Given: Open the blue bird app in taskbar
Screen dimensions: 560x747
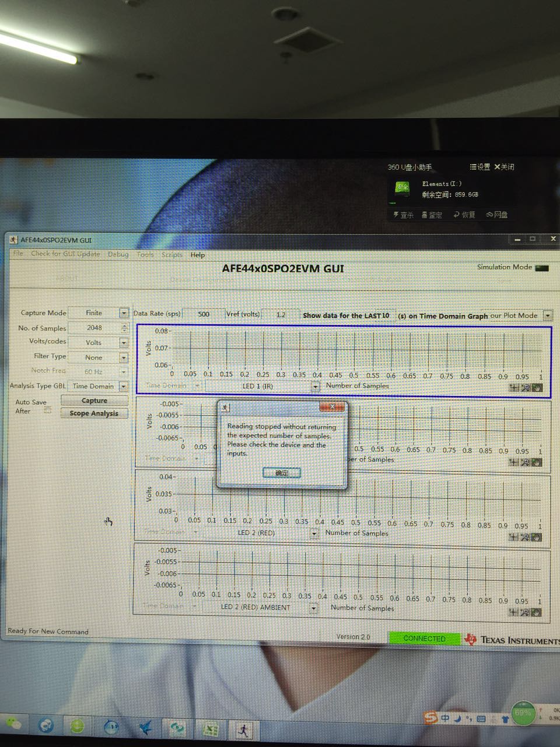Looking at the screenshot, I should (x=145, y=727).
